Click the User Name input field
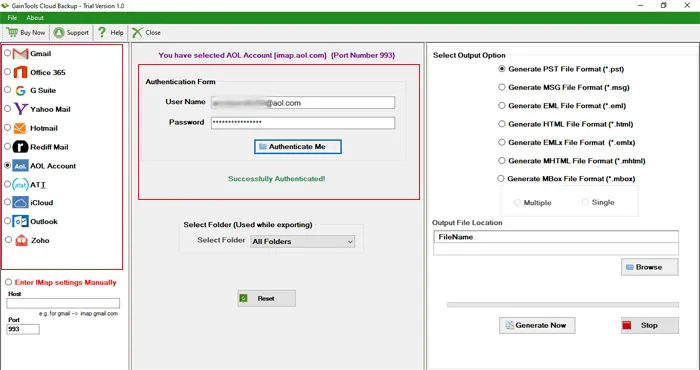Image resolution: width=700 pixels, height=370 pixels. (x=303, y=103)
